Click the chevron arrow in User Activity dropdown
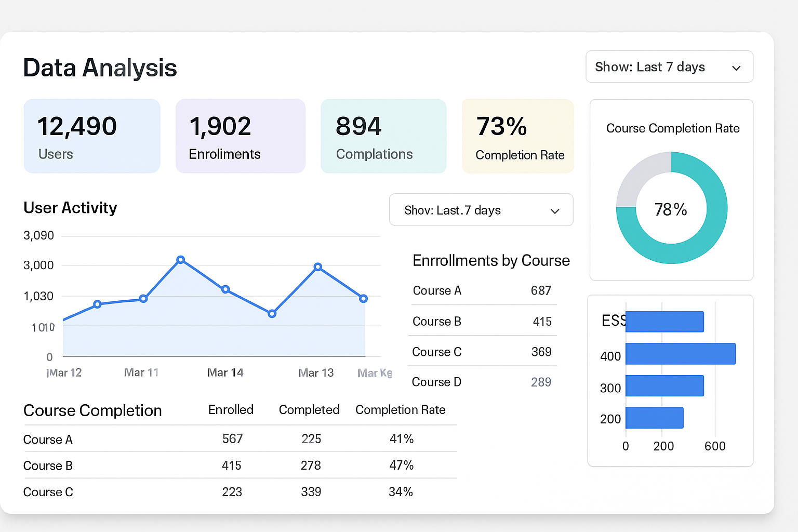798x532 pixels. [554, 211]
